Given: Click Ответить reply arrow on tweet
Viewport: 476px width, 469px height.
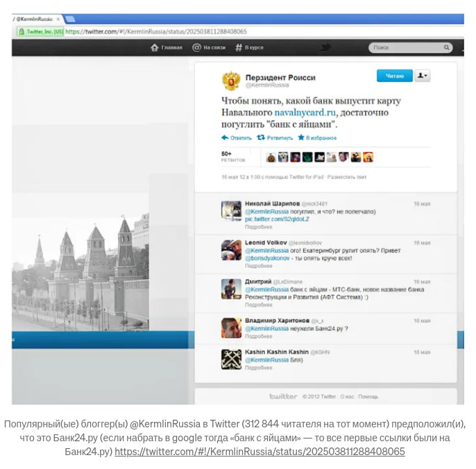Looking at the screenshot, I should pyautogui.click(x=225, y=137).
